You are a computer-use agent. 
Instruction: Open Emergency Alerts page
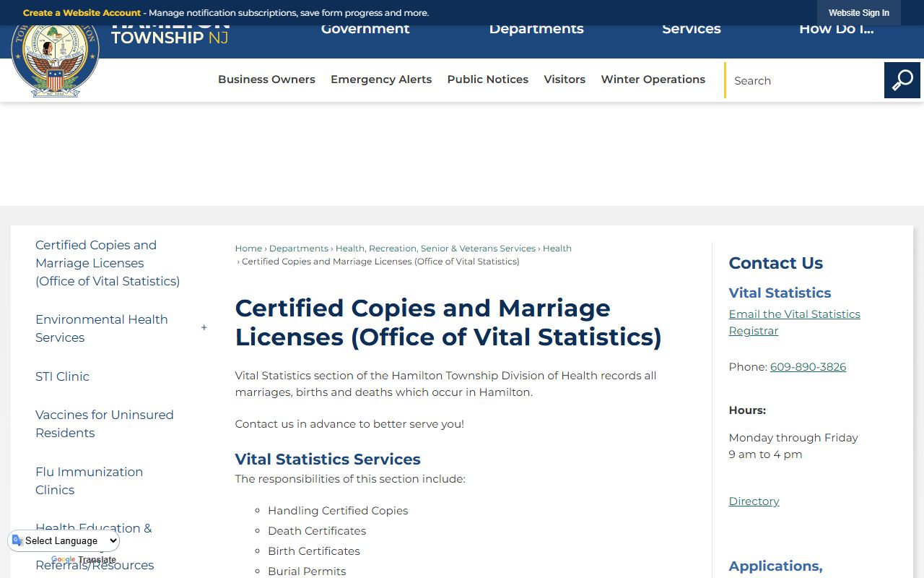click(x=381, y=79)
